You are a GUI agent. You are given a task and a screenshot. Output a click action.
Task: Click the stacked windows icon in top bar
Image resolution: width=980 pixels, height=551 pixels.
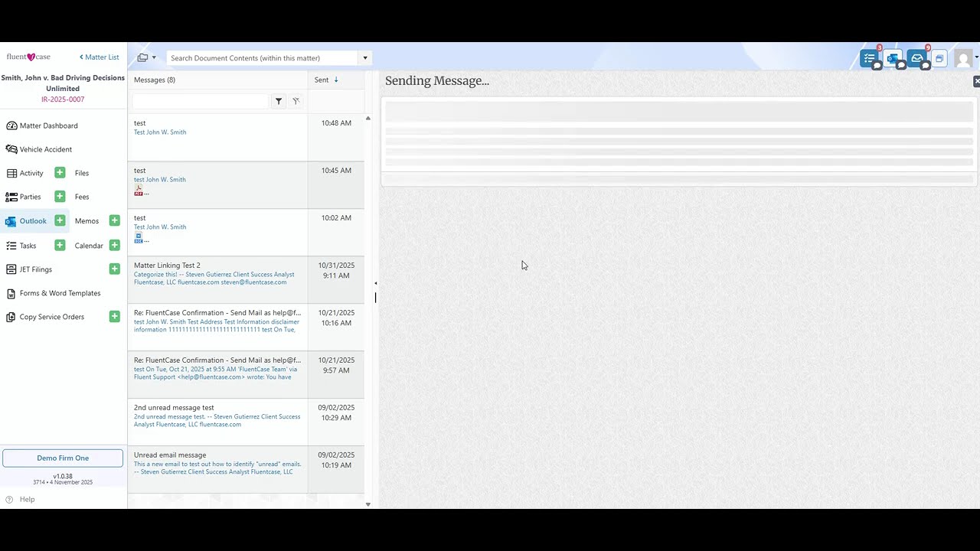[x=939, y=58]
